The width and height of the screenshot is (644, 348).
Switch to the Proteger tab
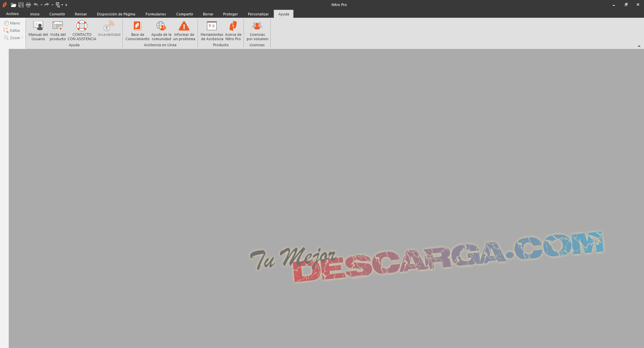230,14
